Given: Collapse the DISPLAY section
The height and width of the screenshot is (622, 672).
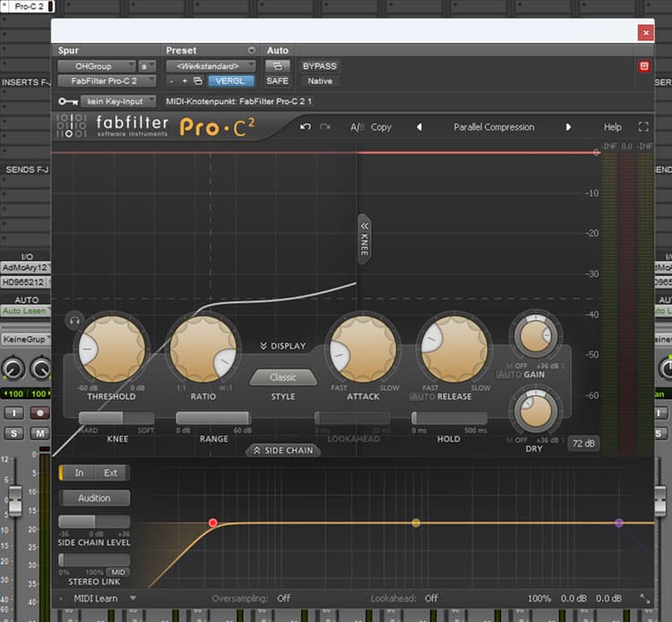Looking at the screenshot, I should pos(283,346).
